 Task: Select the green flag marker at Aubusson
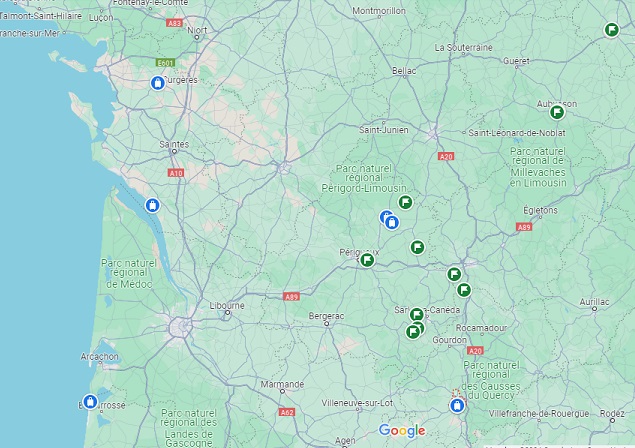pos(557,112)
